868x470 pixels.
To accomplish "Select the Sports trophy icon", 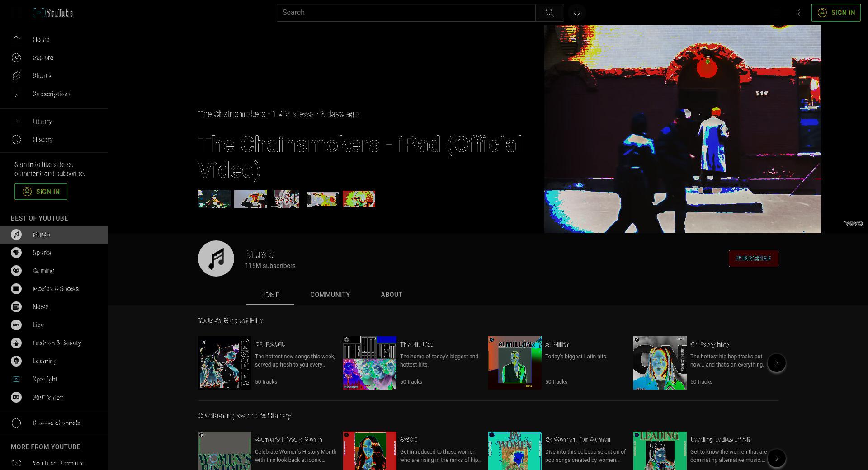I will 16,253.
